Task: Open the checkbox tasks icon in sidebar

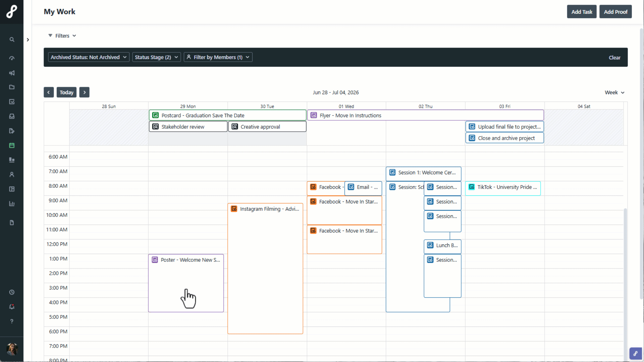Action: click(x=12, y=102)
